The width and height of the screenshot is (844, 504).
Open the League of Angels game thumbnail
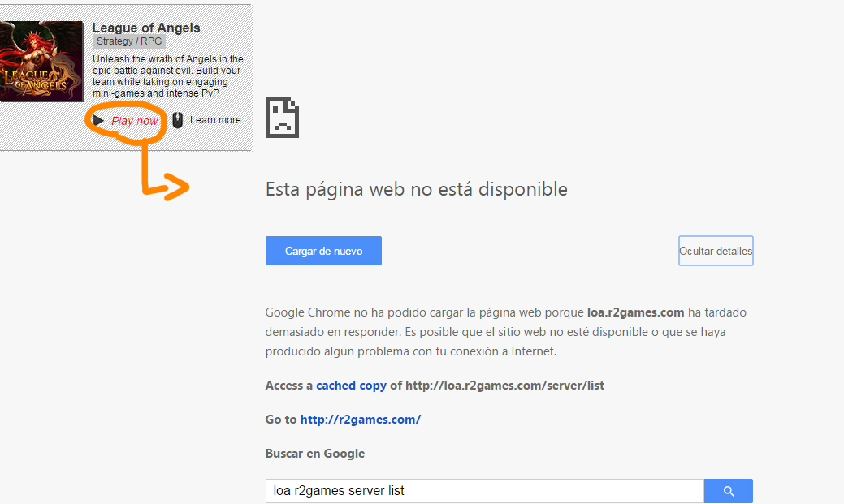click(x=41, y=62)
